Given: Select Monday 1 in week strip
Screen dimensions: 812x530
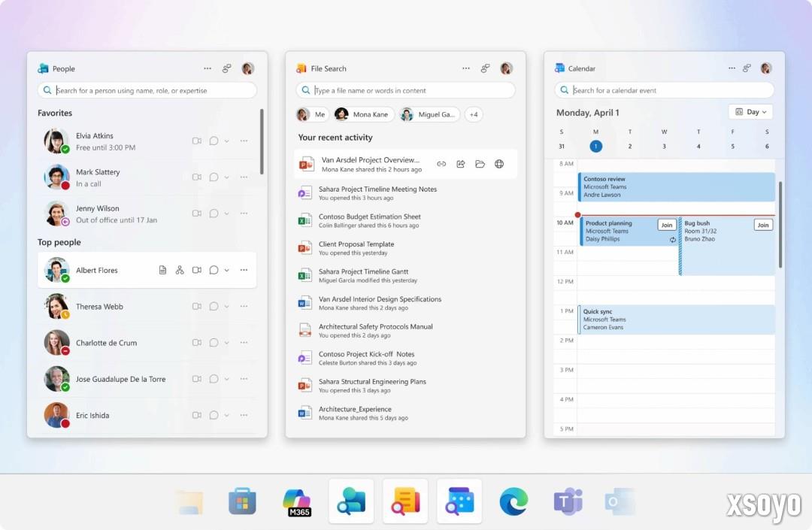Looking at the screenshot, I should pyautogui.click(x=595, y=147).
